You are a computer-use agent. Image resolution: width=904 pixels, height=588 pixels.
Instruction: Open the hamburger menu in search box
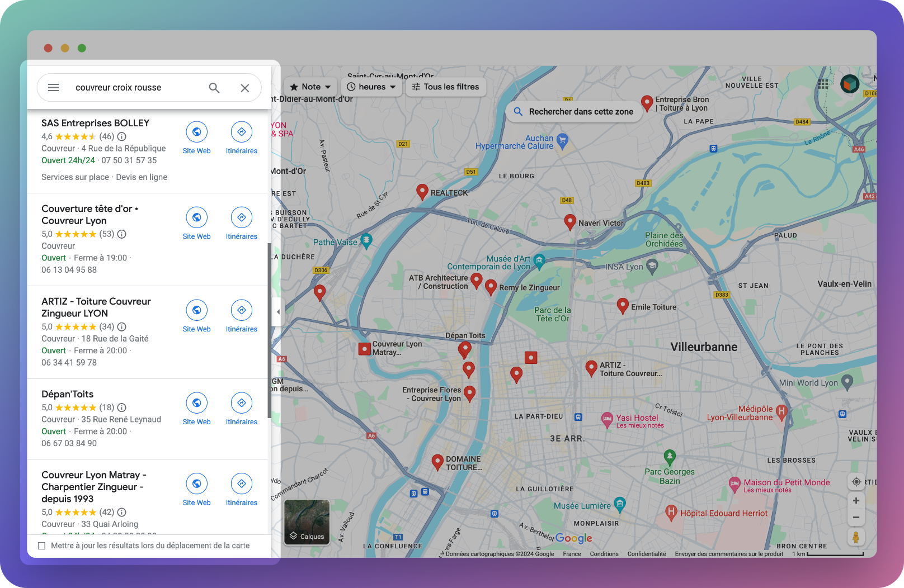(54, 88)
